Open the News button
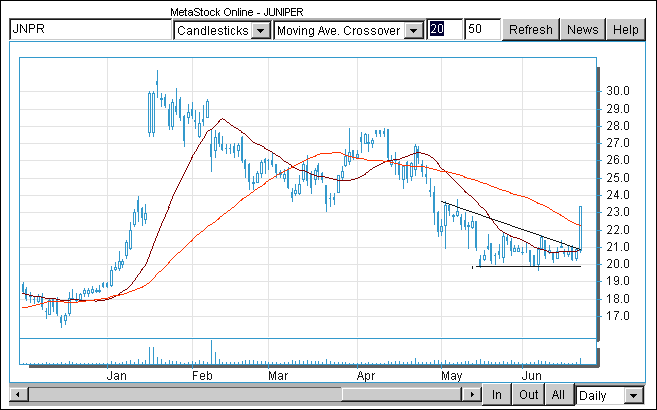The width and height of the screenshot is (657, 410). click(582, 30)
